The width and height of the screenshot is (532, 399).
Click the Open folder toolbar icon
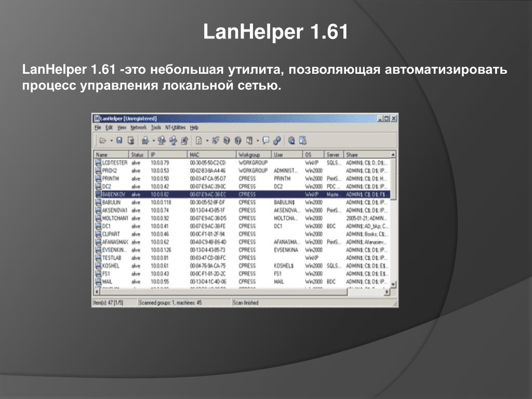103,140
